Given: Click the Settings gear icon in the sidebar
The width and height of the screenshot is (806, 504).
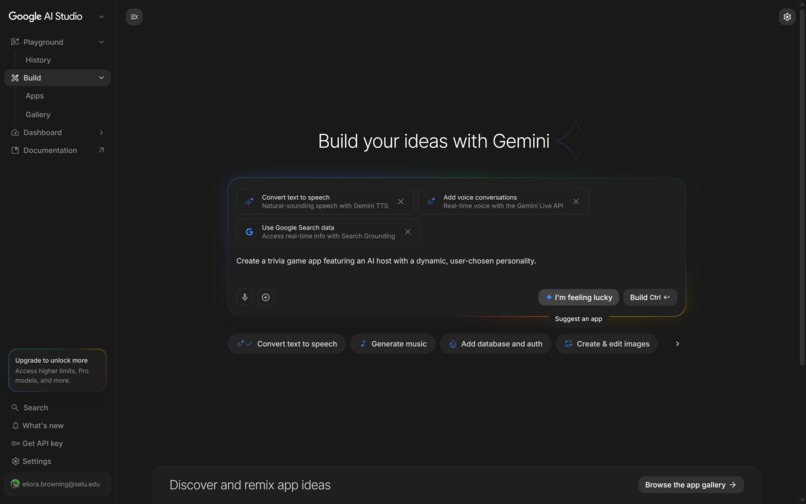Looking at the screenshot, I should (15, 461).
